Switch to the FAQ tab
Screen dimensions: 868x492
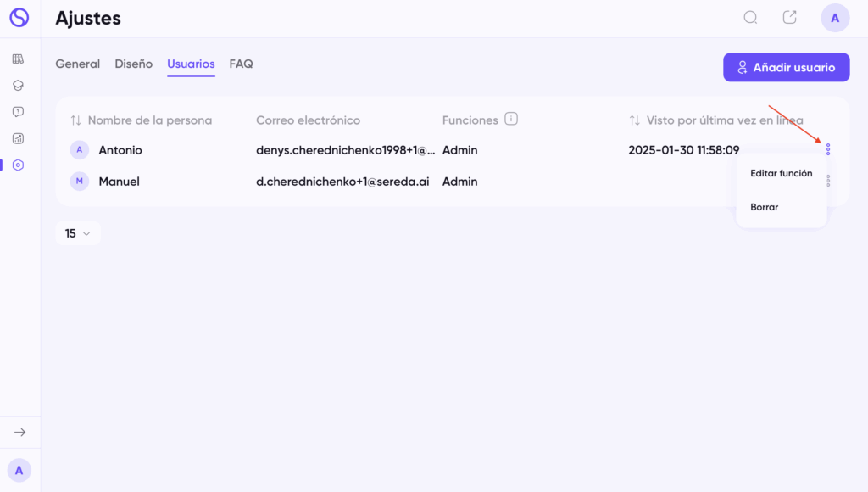click(x=241, y=64)
